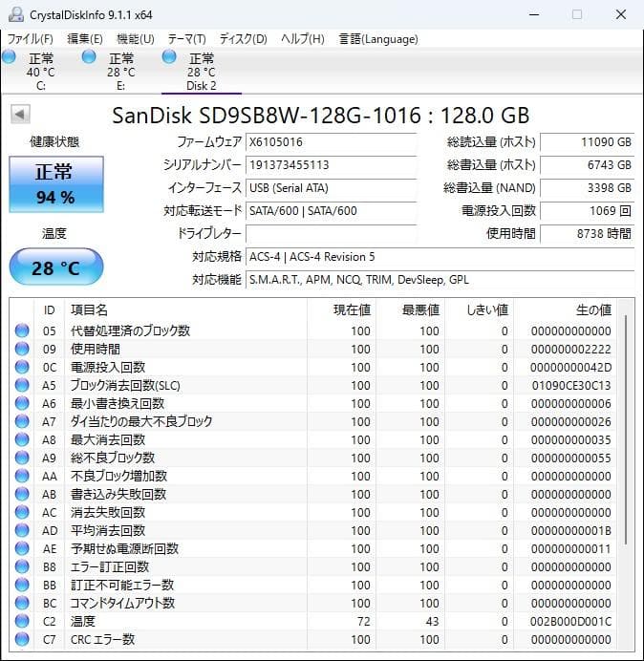The width and height of the screenshot is (644, 661).
Task: Click the ID column header
Action: [49, 309]
